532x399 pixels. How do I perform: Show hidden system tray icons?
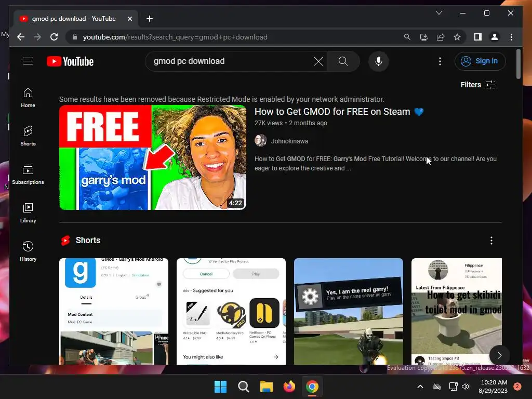(420, 387)
